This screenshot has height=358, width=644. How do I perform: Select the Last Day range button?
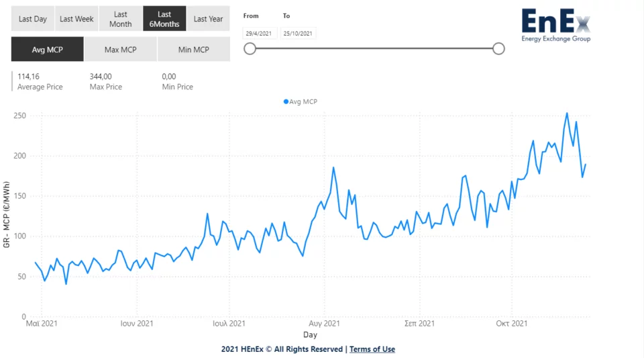(x=33, y=19)
